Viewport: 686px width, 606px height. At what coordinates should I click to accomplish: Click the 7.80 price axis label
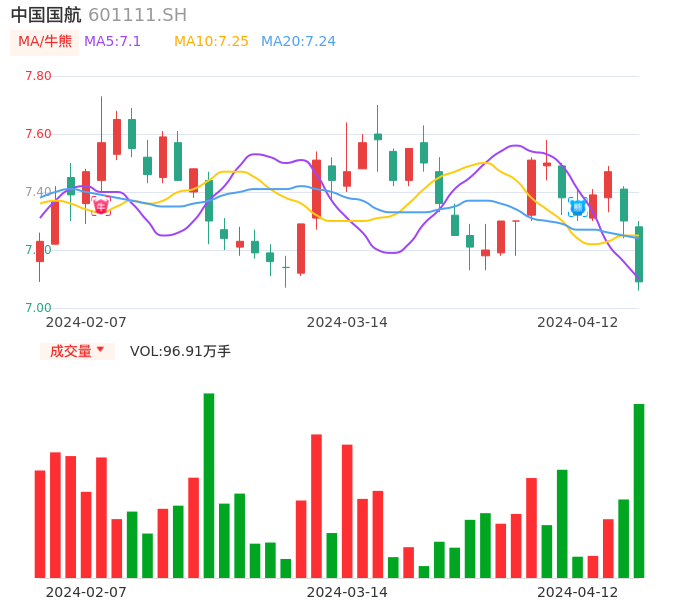38,76
